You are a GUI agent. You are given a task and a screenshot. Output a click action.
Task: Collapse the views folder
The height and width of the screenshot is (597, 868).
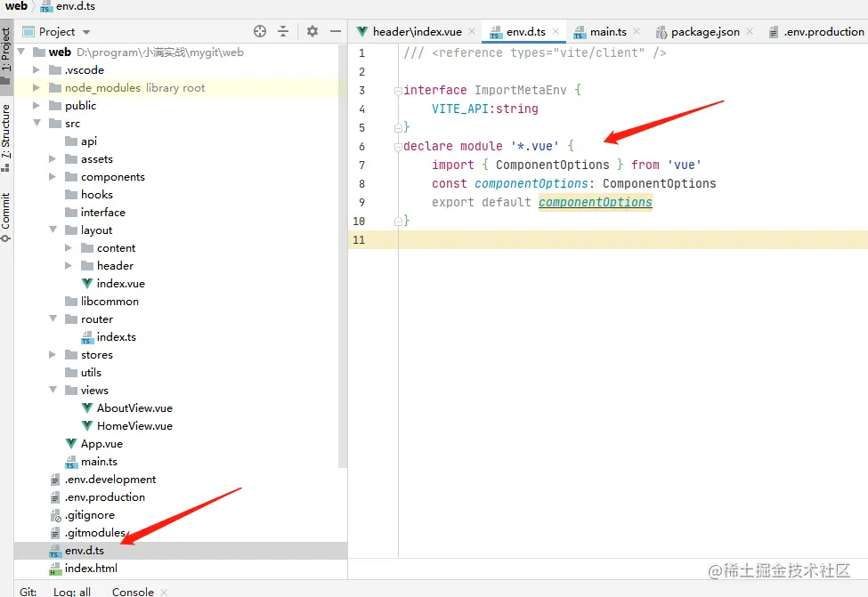click(53, 390)
